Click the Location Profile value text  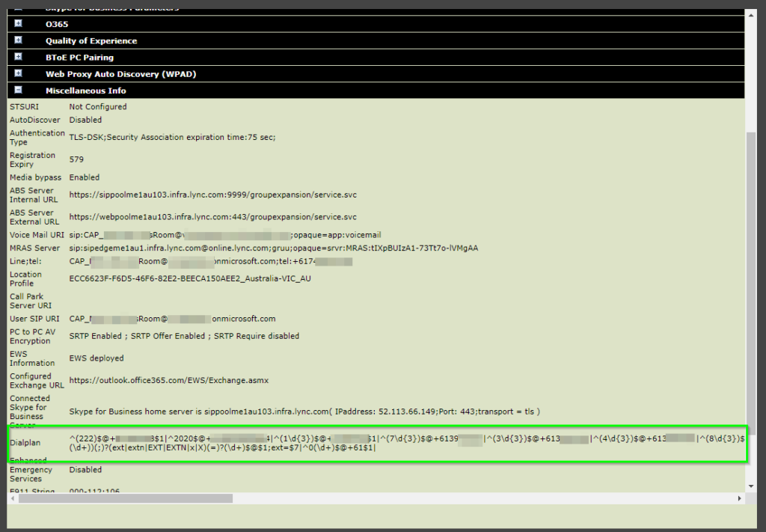point(190,279)
